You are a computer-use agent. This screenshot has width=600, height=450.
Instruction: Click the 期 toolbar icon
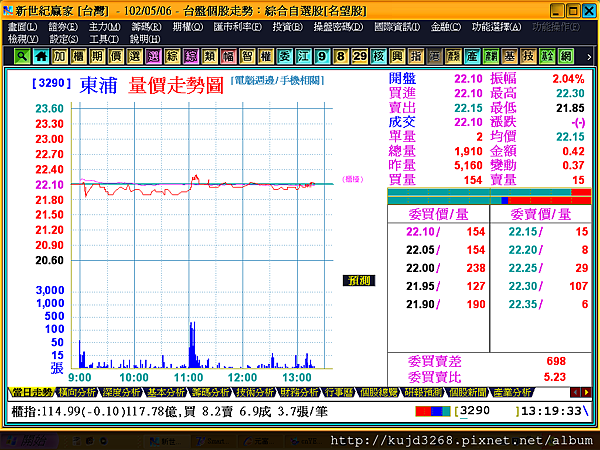97,57
